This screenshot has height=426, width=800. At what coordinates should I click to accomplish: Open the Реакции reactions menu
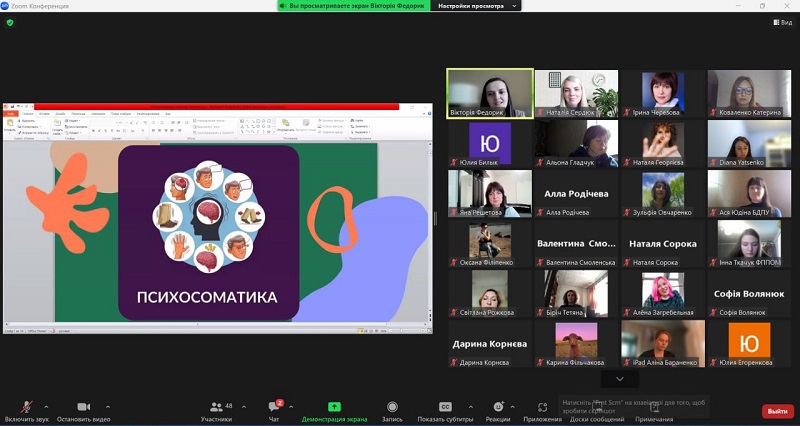click(x=497, y=409)
